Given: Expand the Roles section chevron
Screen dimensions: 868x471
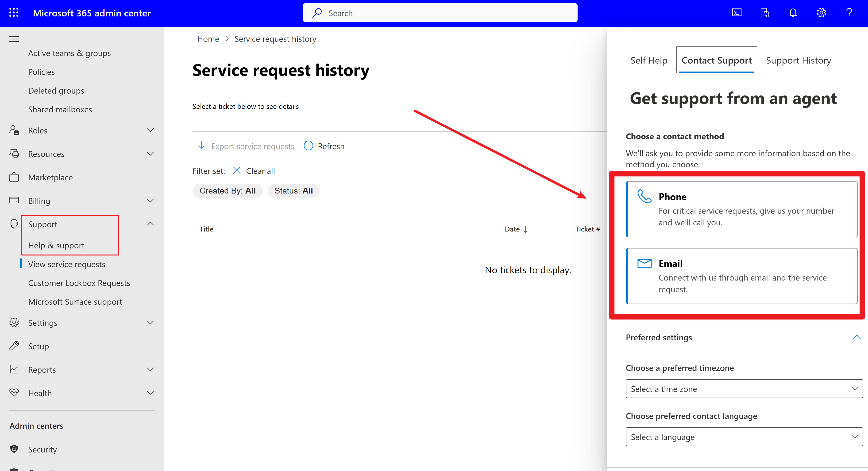Looking at the screenshot, I should (x=150, y=130).
